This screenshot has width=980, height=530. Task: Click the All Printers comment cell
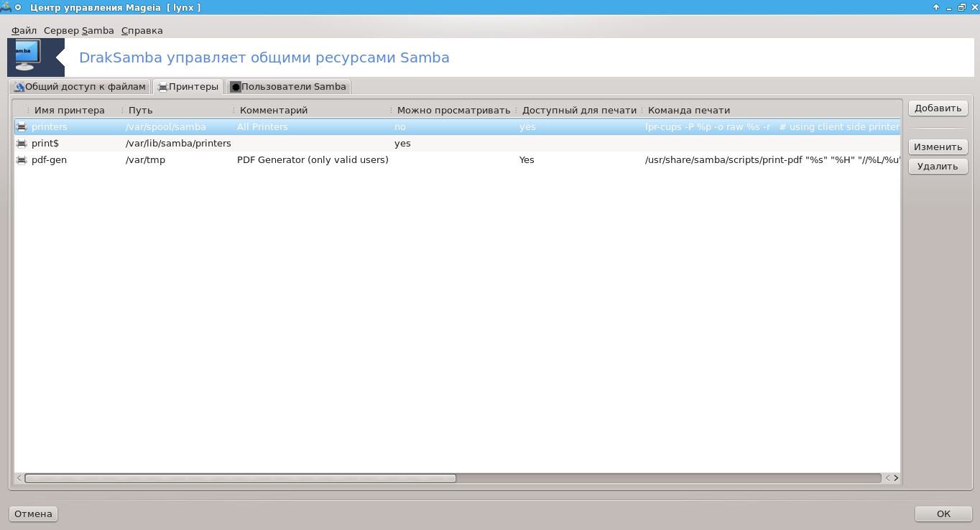pos(262,127)
